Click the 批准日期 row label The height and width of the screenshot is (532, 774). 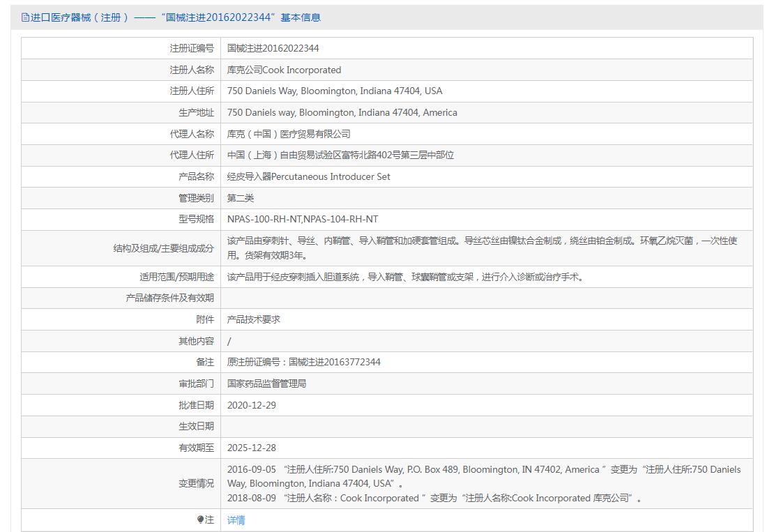197,405
